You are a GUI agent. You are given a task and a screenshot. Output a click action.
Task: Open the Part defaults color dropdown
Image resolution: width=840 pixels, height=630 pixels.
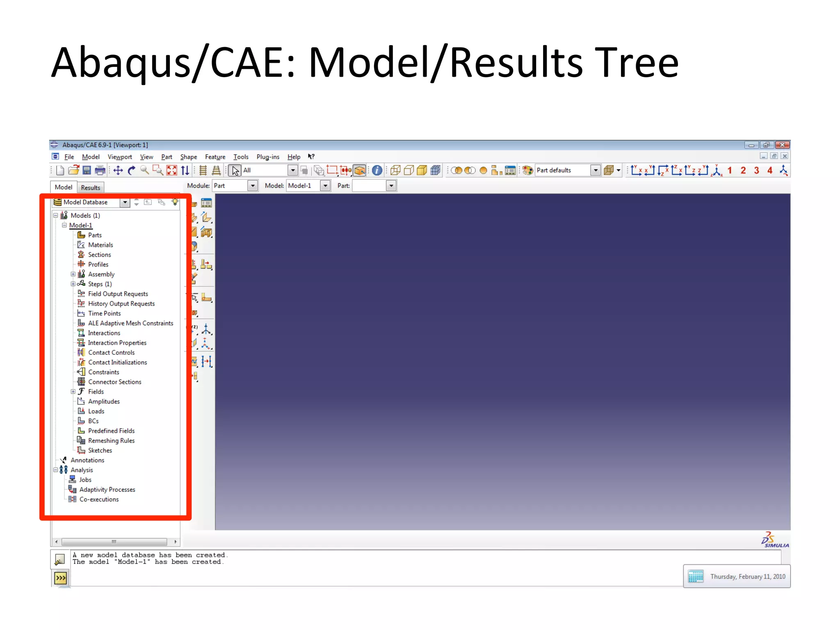(595, 170)
